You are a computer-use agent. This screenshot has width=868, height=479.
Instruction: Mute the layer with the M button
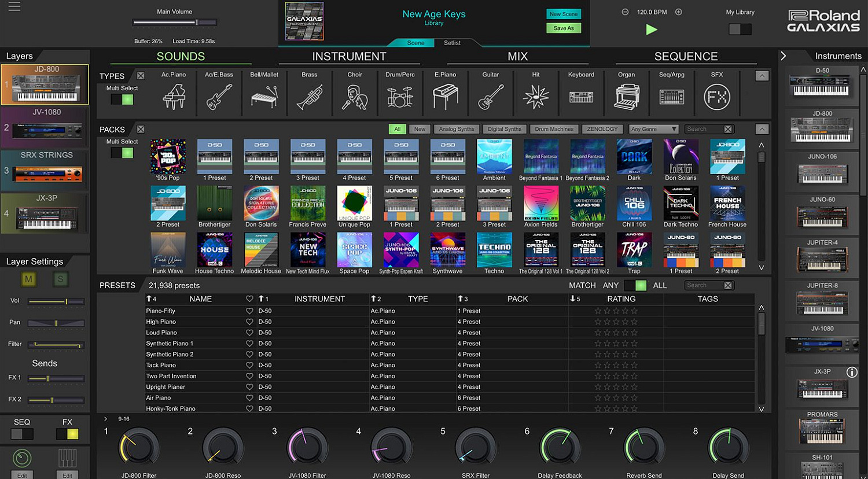click(x=28, y=279)
